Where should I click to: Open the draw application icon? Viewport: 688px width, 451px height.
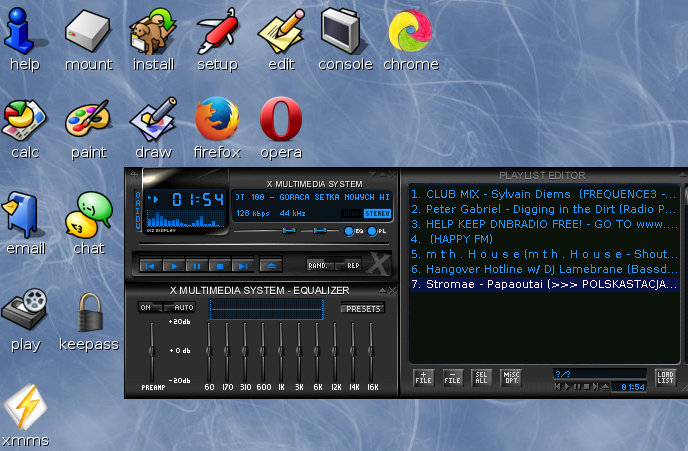[153, 129]
